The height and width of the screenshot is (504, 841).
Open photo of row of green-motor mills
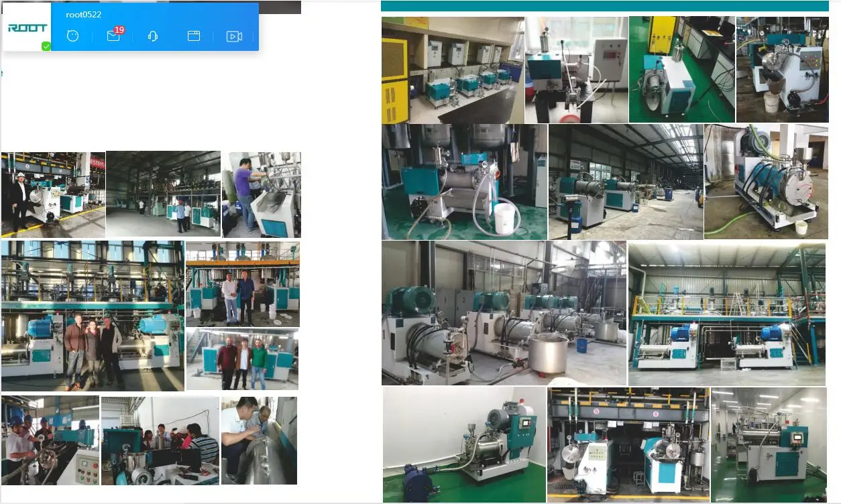pos(504,313)
